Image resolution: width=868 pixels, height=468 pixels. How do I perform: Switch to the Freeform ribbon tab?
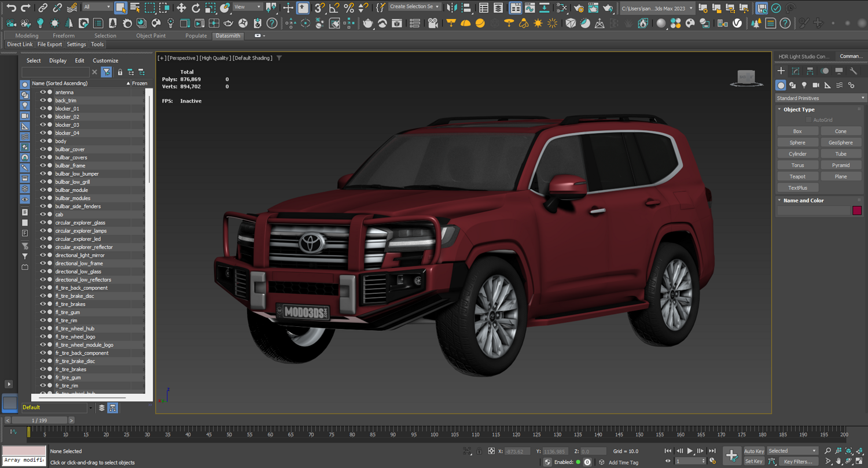(x=64, y=36)
